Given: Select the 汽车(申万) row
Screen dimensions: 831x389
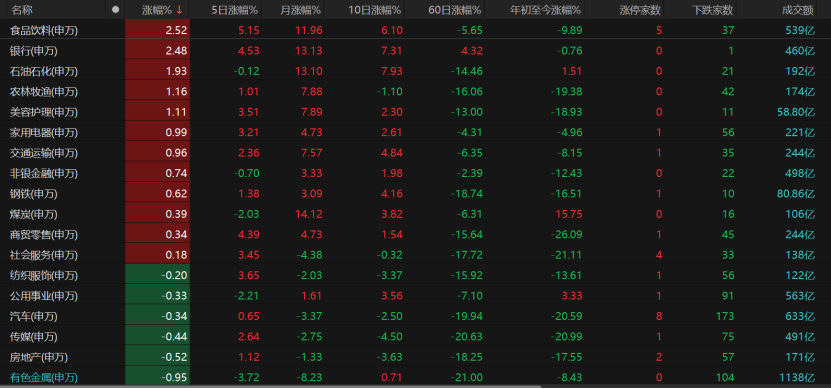Looking at the screenshot, I should 416,316.
